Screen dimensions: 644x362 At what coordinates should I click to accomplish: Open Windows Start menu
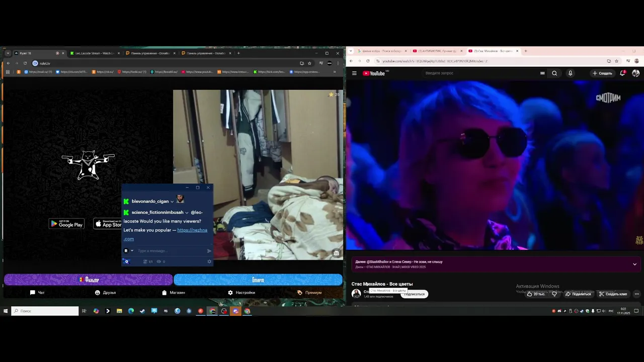point(6,311)
